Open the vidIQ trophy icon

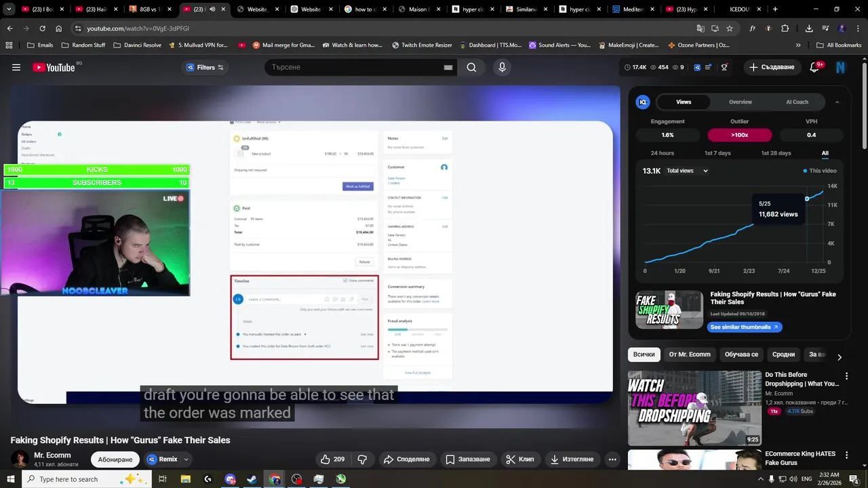(x=724, y=67)
